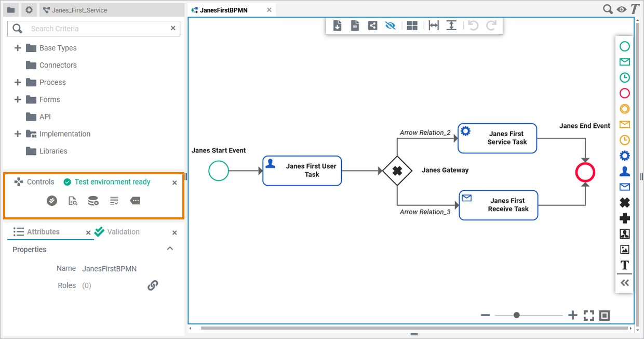The height and width of the screenshot is (339, 644).
Task: Toggle the crossed-eye visibility icon in toolbar
Action: [x=390, y=25]
